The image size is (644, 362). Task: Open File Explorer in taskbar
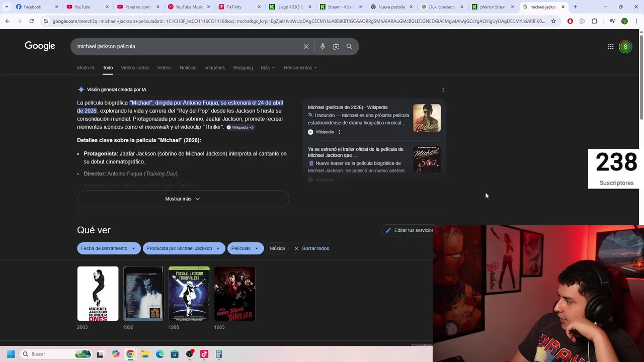point(145,354)
